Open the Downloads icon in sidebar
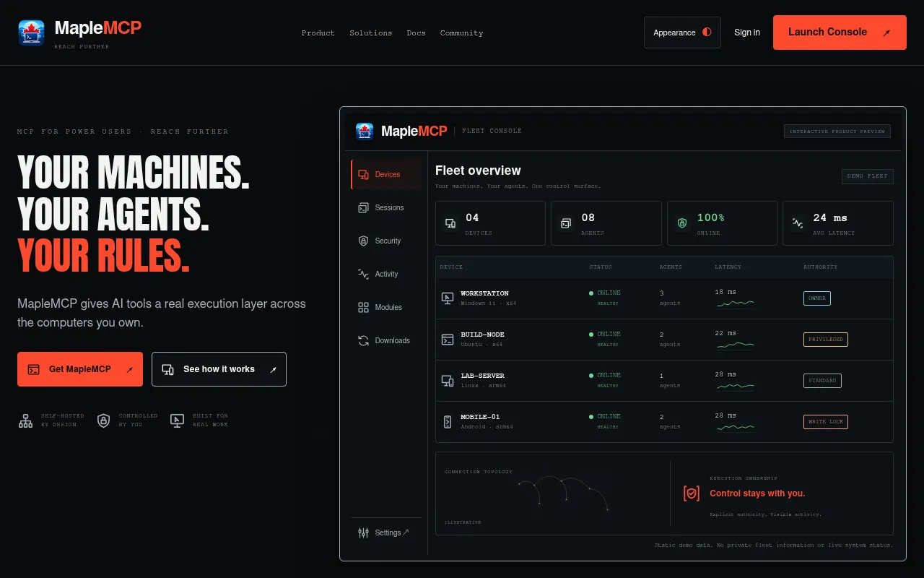924x578 pixels. [364, 341]
